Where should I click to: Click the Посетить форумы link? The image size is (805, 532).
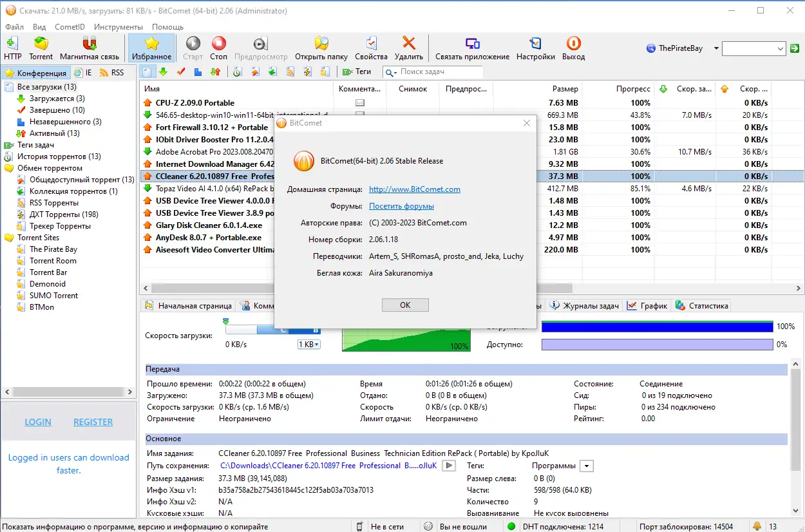click(401, 206)
